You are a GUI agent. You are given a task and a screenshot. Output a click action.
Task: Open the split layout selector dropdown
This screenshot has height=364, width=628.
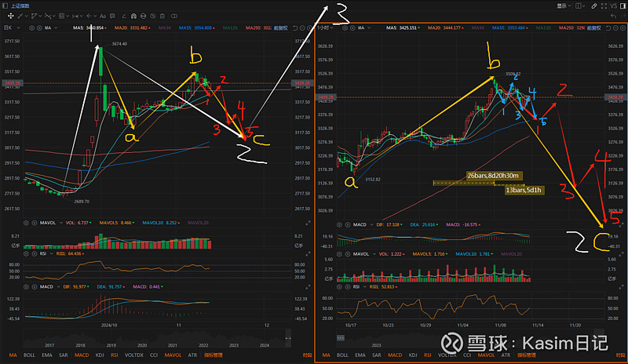[x=580, y=5]
